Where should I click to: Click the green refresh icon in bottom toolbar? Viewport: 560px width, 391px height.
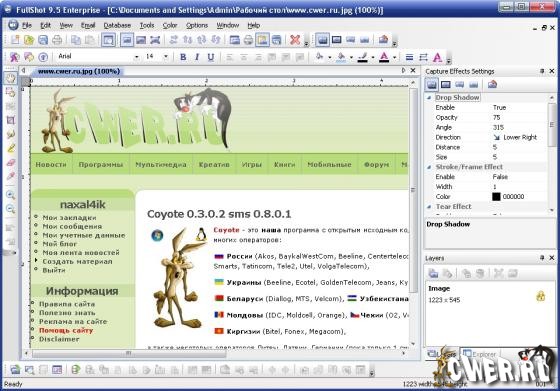click(x=75, y=370)
